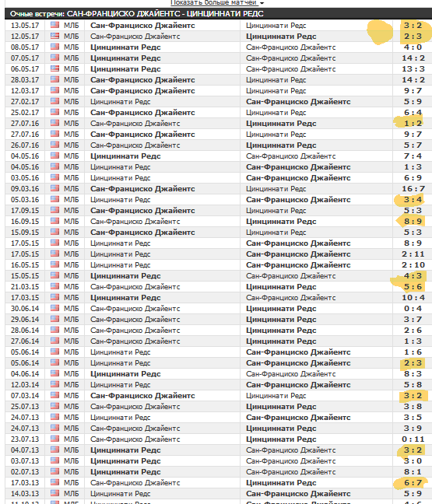This screenshot has width=432, height=504.
Task: Select score 3 : 0 of 03.07.13 match
Action: pos(413,461)
